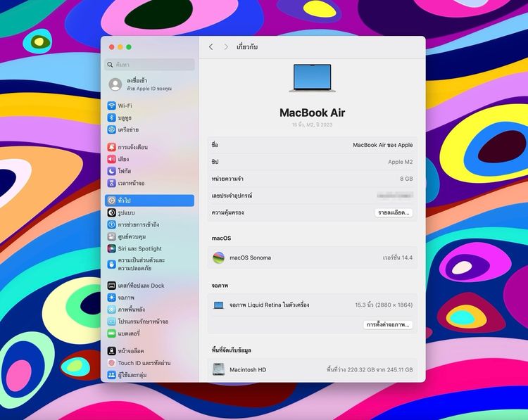Viewport: 528px width, 420px height.
Task: Select General (ทั่วไป) gear icon
Action: click(111, 201)
